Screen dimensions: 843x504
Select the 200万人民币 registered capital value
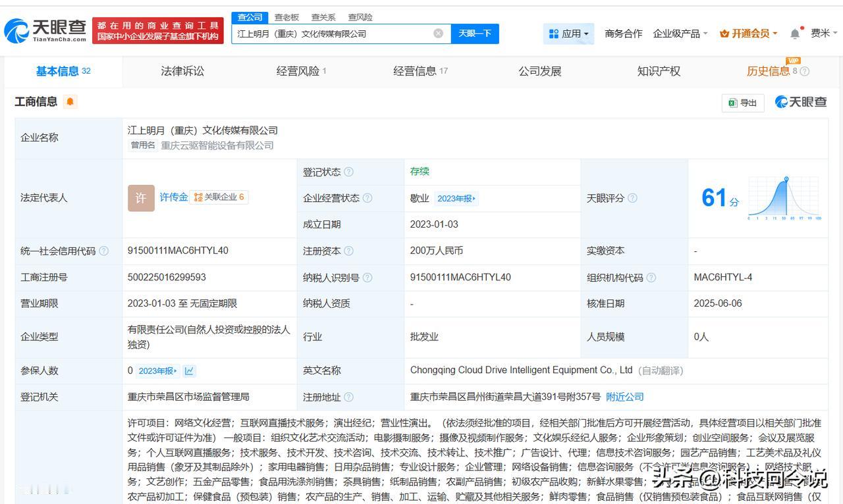click(437, 251)
